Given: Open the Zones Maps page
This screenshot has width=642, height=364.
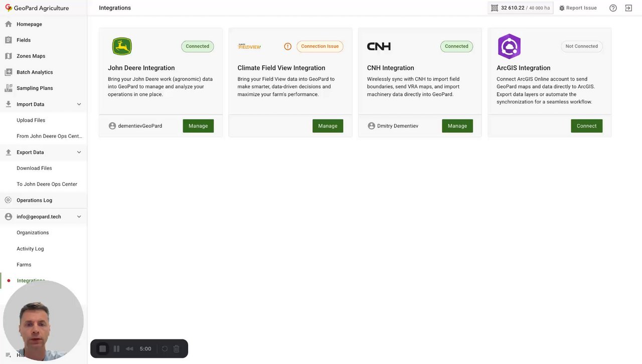Looking at the screenshot, I should pos(31,56).
